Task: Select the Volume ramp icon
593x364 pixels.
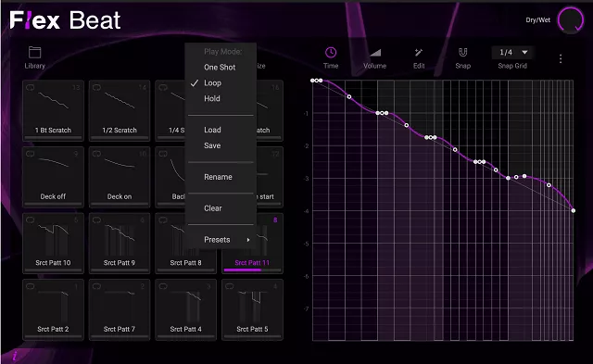Action: [374, 53]
